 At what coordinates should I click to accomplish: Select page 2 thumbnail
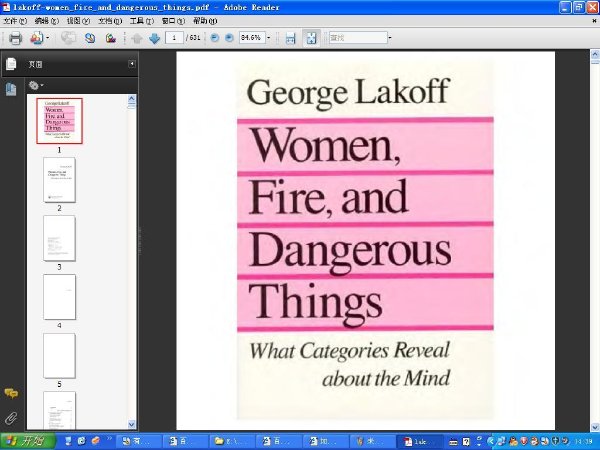point(59,180)
